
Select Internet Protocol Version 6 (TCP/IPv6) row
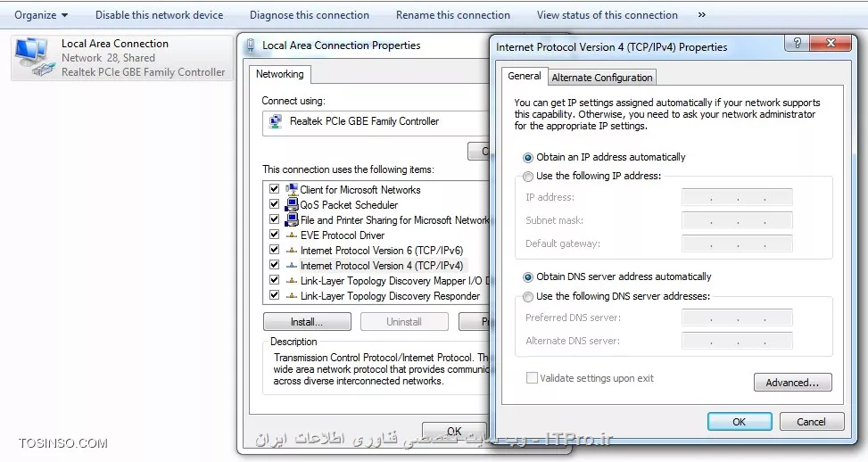(x=376, y=250)
